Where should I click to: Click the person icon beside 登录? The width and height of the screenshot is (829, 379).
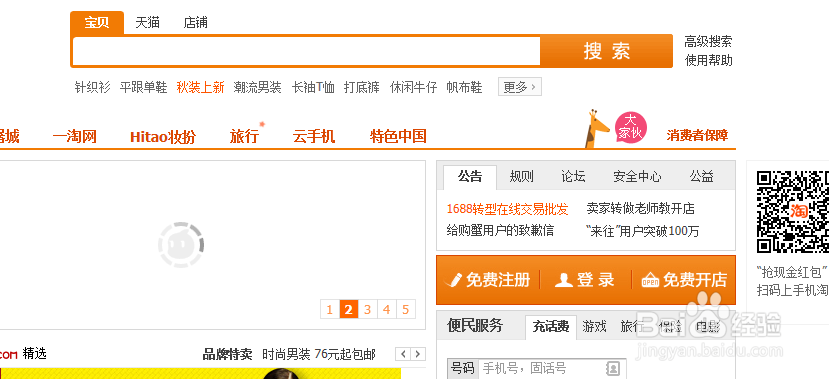tap(563, 280)
